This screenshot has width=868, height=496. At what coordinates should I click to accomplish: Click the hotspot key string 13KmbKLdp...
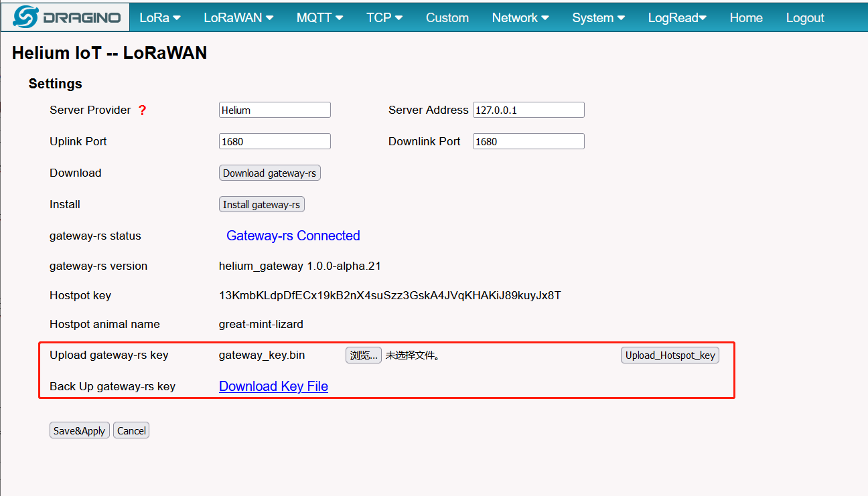coord(390,295)
